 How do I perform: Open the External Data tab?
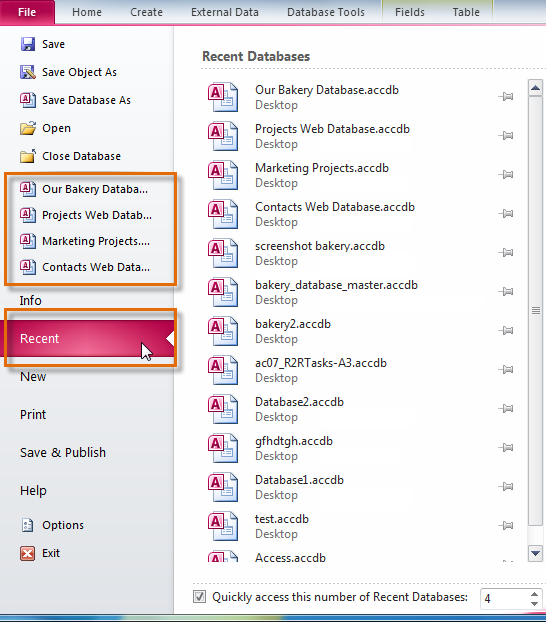pyautogui.click(x=225, y=12)
